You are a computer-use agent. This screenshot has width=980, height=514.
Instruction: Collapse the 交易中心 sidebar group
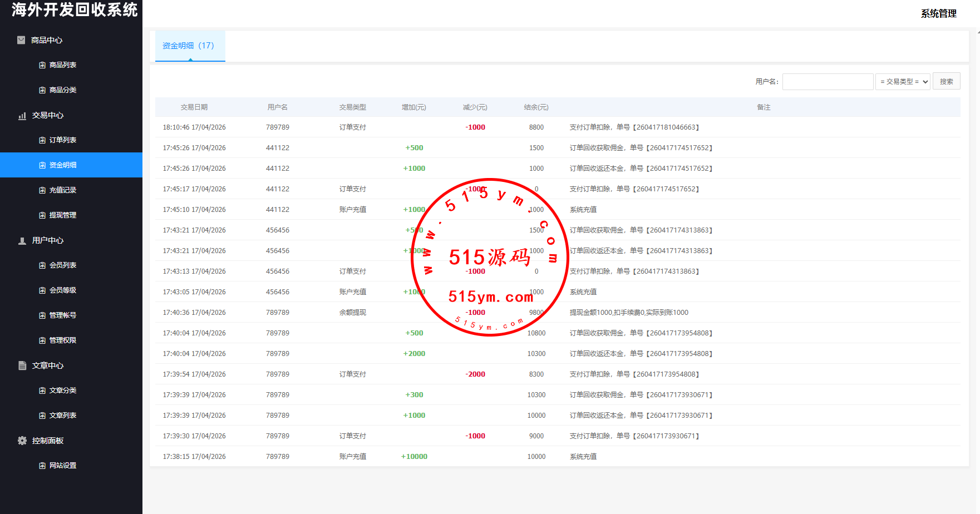coord(48,115)
